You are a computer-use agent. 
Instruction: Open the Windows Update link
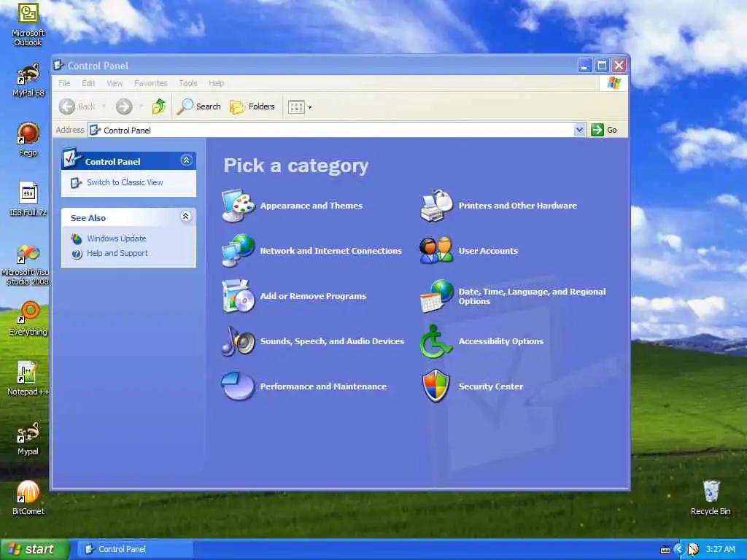[116, 238]
